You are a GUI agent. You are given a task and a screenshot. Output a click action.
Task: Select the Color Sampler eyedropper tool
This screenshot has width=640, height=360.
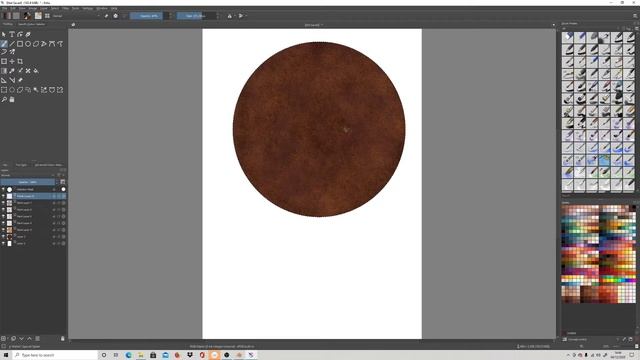coord(12,71)
